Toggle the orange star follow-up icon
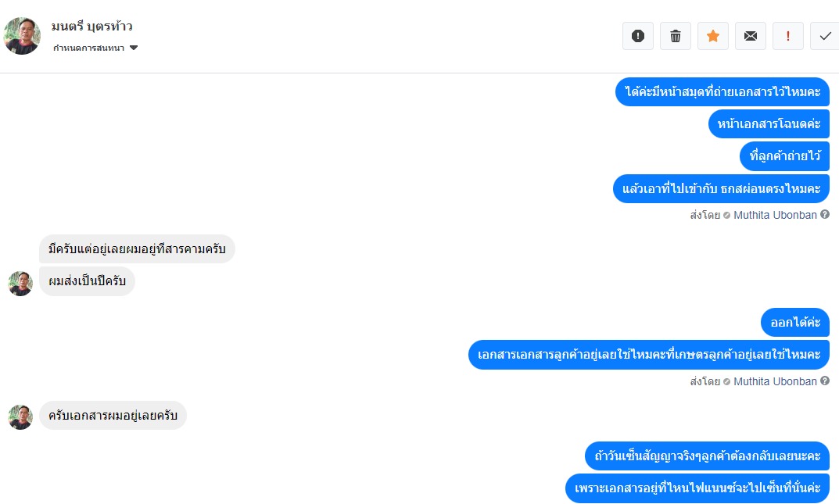Screen dimensions: 839x504 (713, 36)
